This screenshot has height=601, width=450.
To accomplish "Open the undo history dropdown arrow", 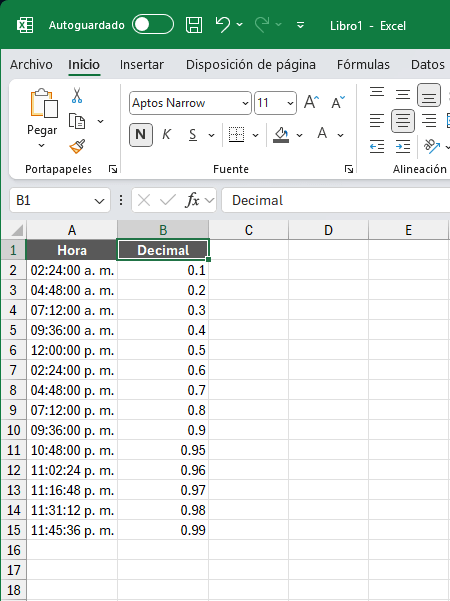I will tap(240, 25).
